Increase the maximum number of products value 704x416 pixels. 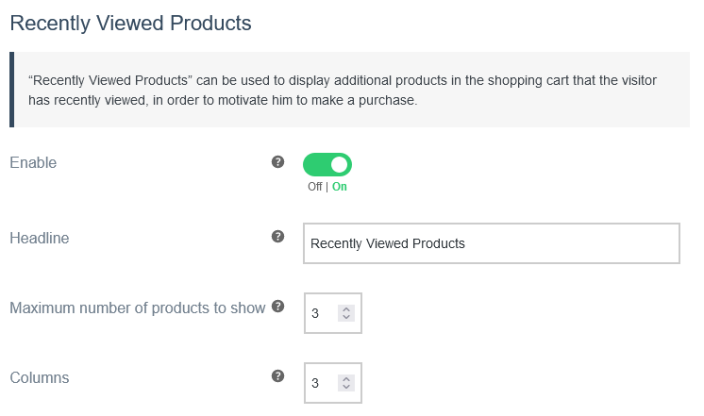[x=347, y=309]
